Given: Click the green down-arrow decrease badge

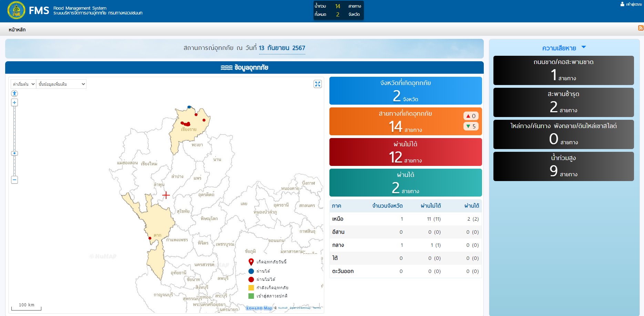Looking at the screenshot, I should click(x=471, y=126).
